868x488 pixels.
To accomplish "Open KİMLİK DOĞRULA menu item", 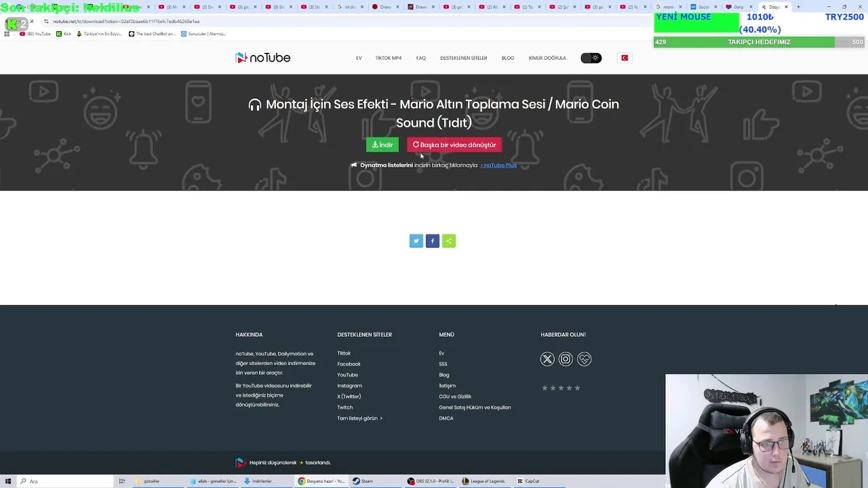I will click(x=547, y=58).
